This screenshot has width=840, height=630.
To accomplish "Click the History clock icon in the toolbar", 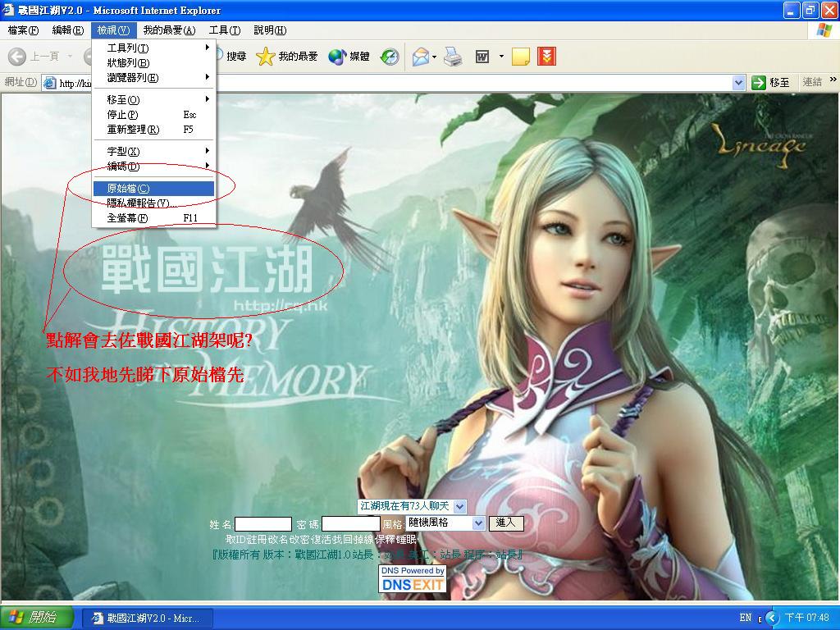I will tap(390, 57).
